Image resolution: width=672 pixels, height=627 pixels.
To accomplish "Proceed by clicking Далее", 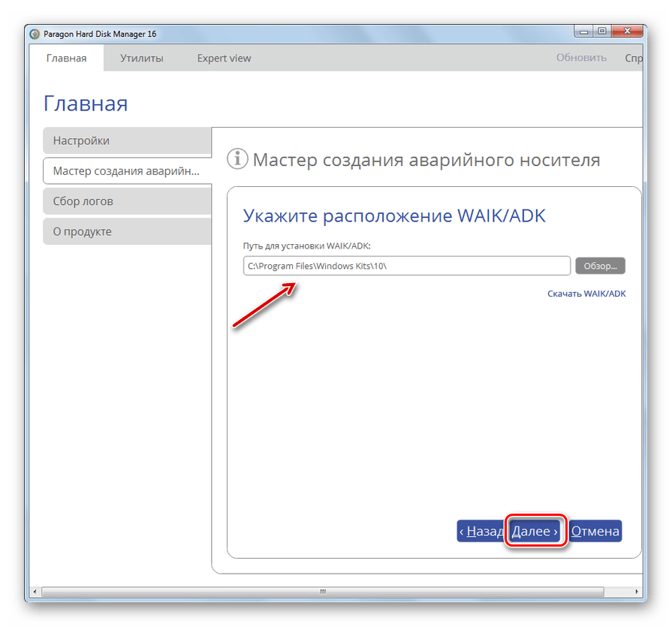I will pos(535,531).
